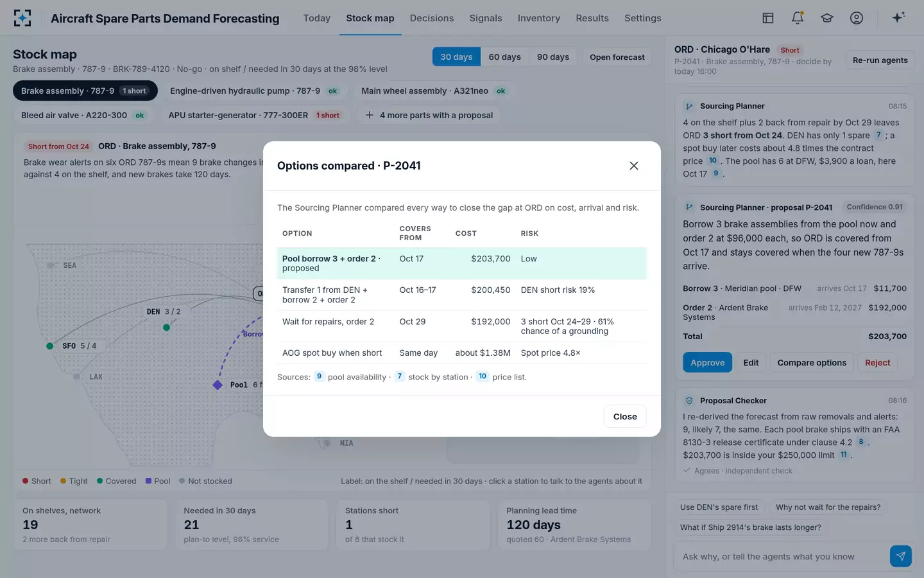Click the $203,700 total in proposal
The height and width of the screenshot is (578, 924).
pos(887,337)
